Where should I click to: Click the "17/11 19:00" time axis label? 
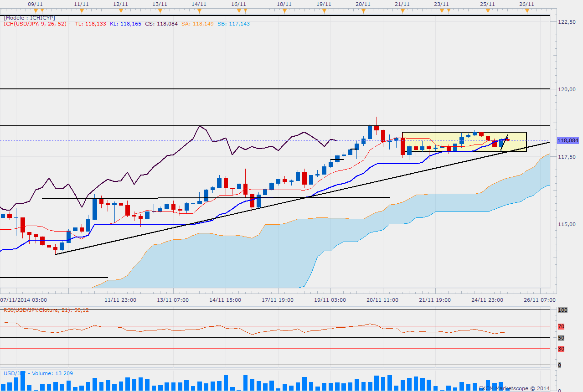click(278, 300)
